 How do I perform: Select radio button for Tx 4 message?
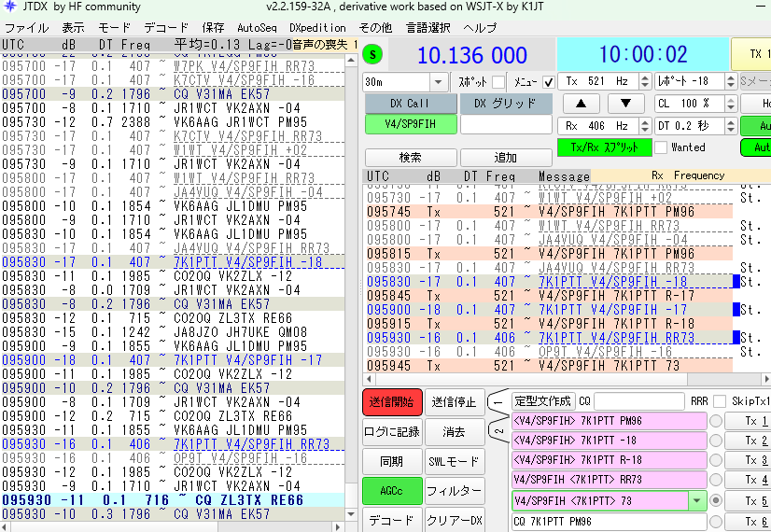tap(716, 480)
